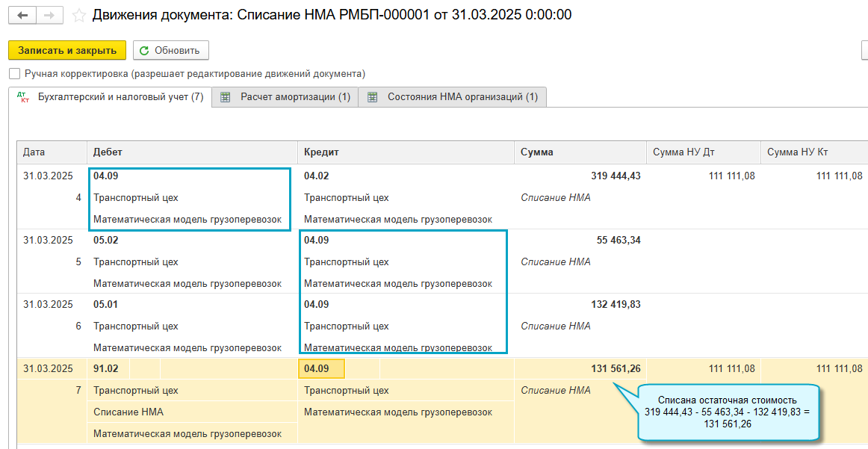Select the highlighted 04.09 credit cell
The height and width of the screenshot is (449, 868).
[x=321, y=368]
